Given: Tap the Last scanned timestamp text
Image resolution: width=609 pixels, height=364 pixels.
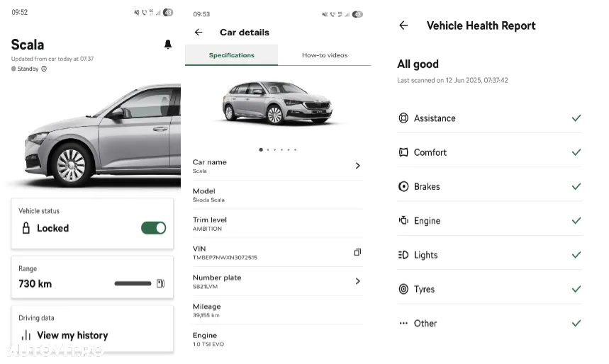Looking at the screenshot, I should tap(452, 80).
